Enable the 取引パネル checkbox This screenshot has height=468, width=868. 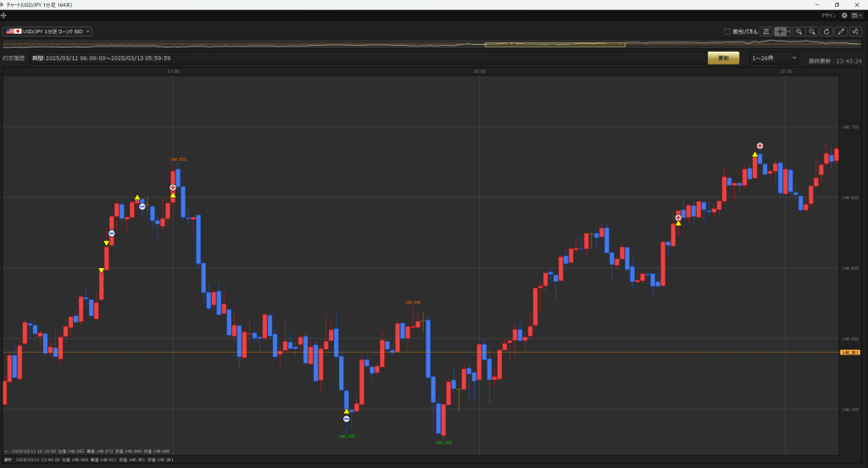point(727,32)
